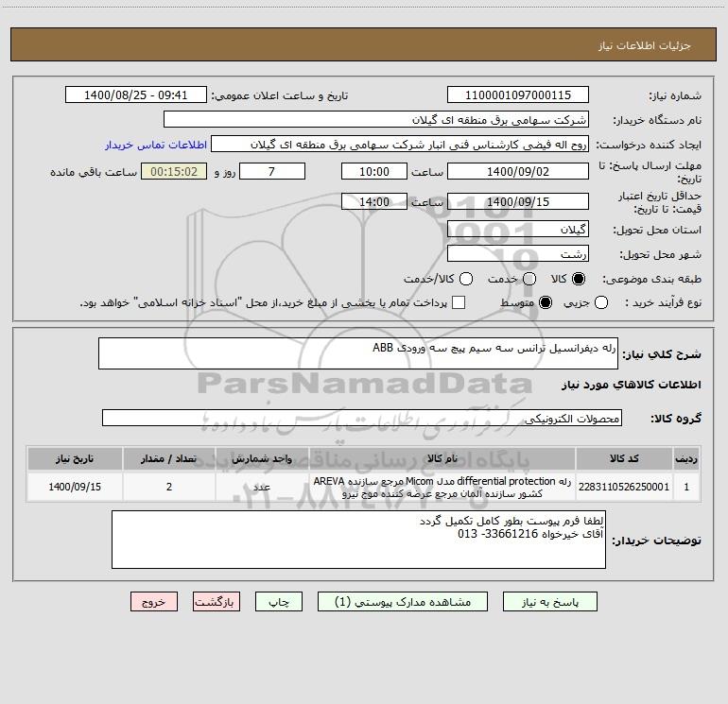
Task: Click the چاپ print button
Action: click(x=279, y=602)
